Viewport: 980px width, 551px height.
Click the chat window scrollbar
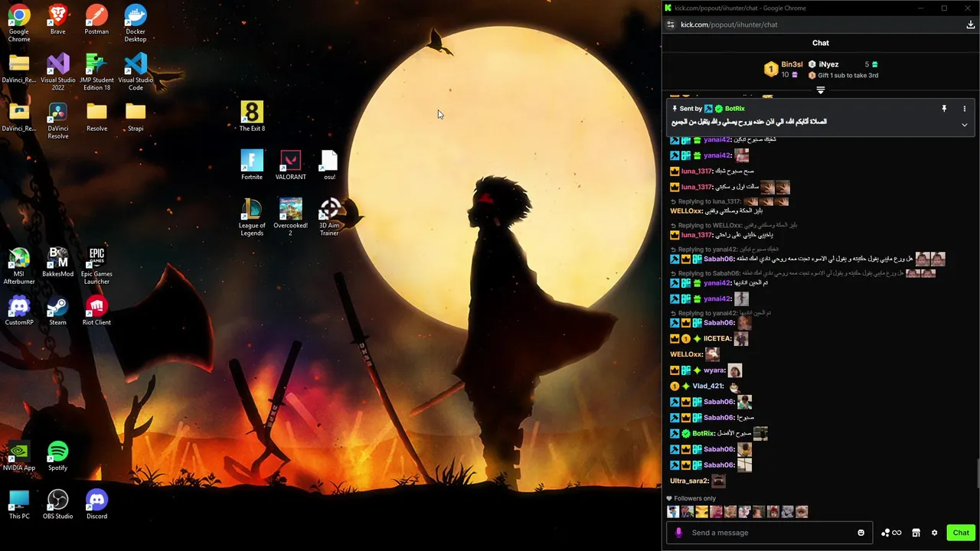(x=977, y=473)
